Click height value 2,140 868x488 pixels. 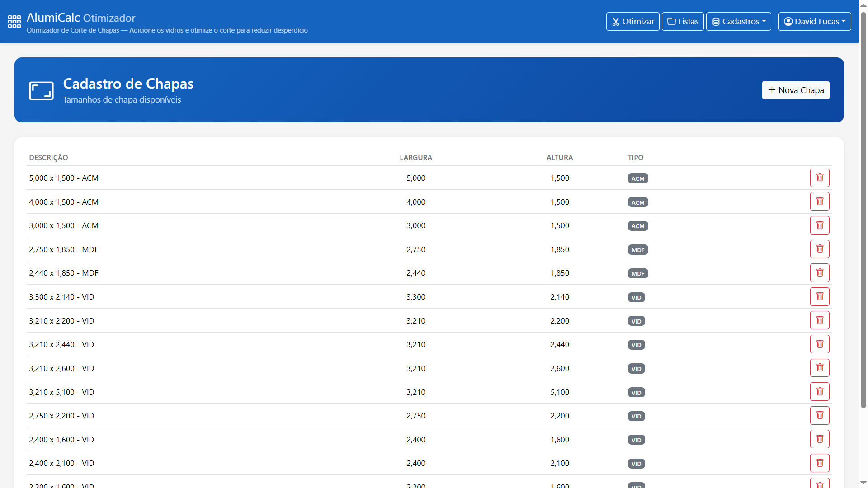click(560, 297)
